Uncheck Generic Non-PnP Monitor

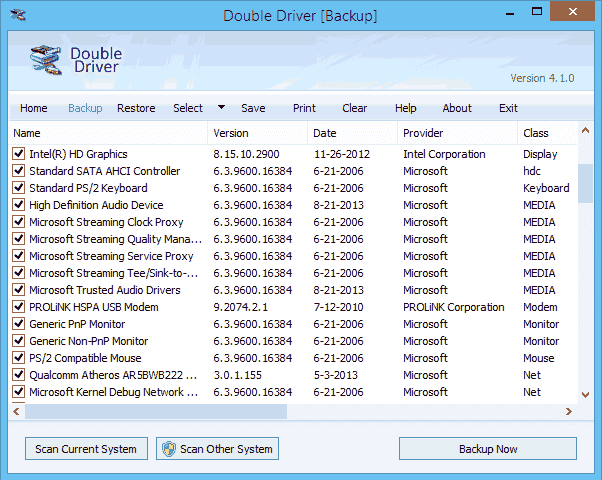click(18, 341)
